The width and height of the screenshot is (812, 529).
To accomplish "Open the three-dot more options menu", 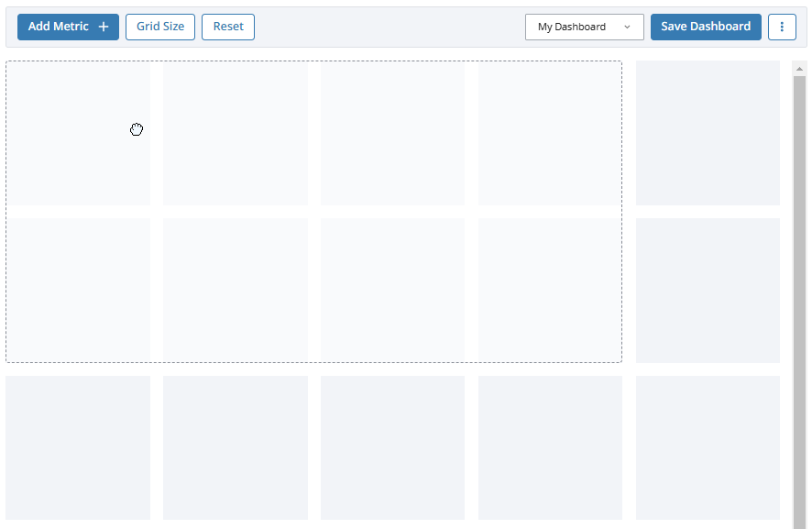I will [x=782, y=27].
